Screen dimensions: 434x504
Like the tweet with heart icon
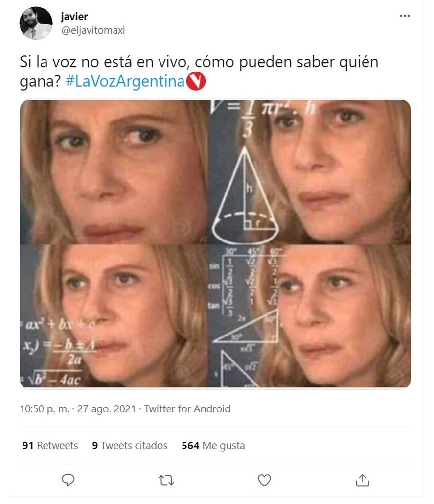264,480
